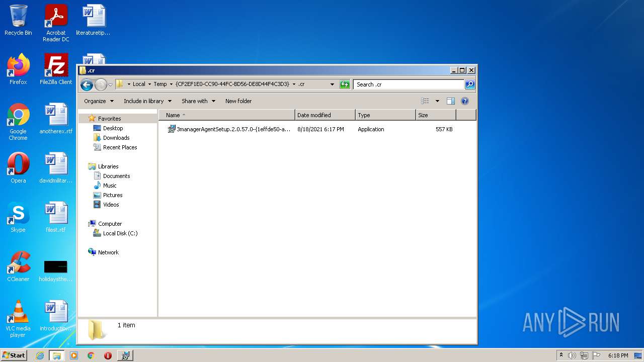
Task: Refresh the .cr folder view
Action: [345, 84]
